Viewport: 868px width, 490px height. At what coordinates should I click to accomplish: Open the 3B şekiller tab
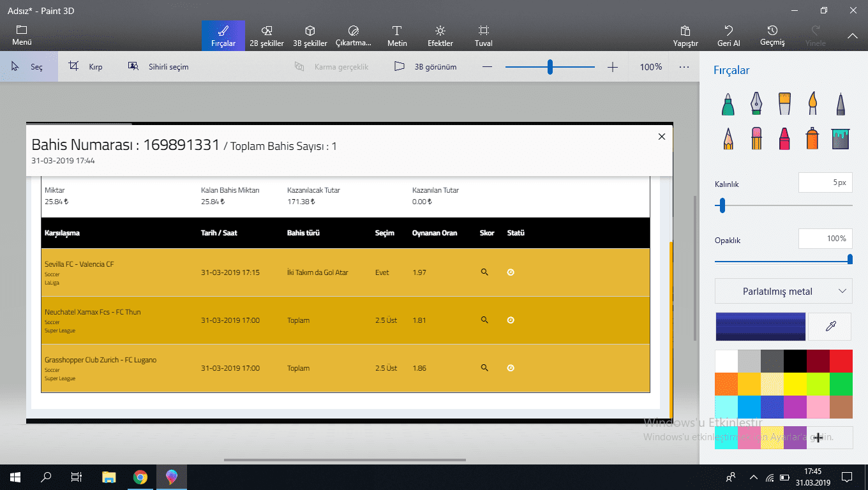tap(310, 36)
